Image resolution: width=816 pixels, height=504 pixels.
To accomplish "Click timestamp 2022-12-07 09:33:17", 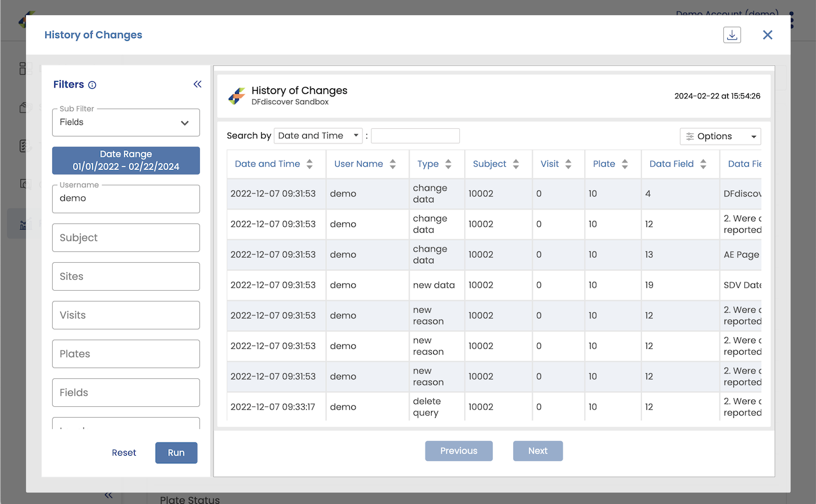I will (x=273, y=407).
